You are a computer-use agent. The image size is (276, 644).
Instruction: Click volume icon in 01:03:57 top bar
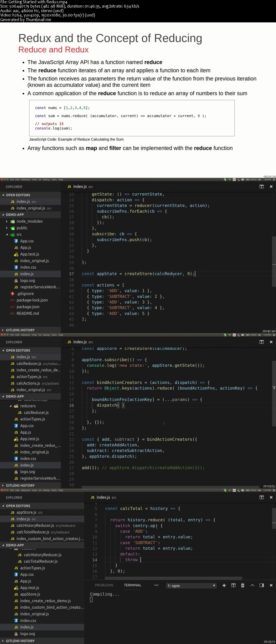tap(259, 335)
